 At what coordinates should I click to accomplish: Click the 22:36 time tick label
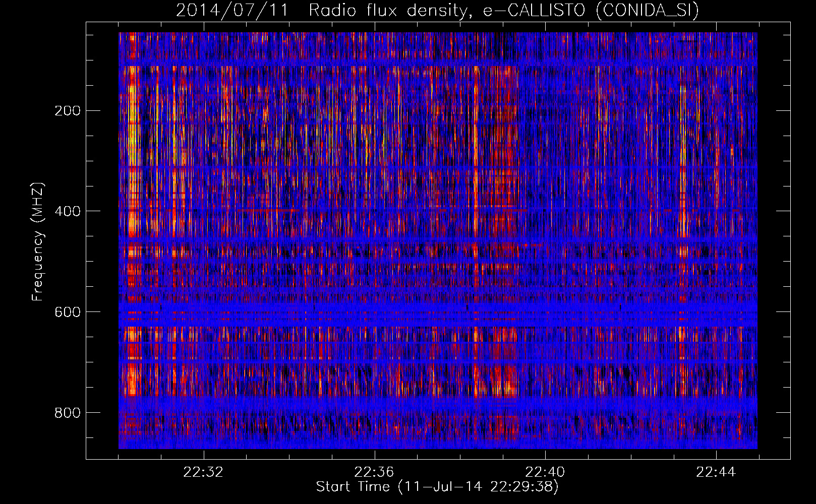point(374,472)
